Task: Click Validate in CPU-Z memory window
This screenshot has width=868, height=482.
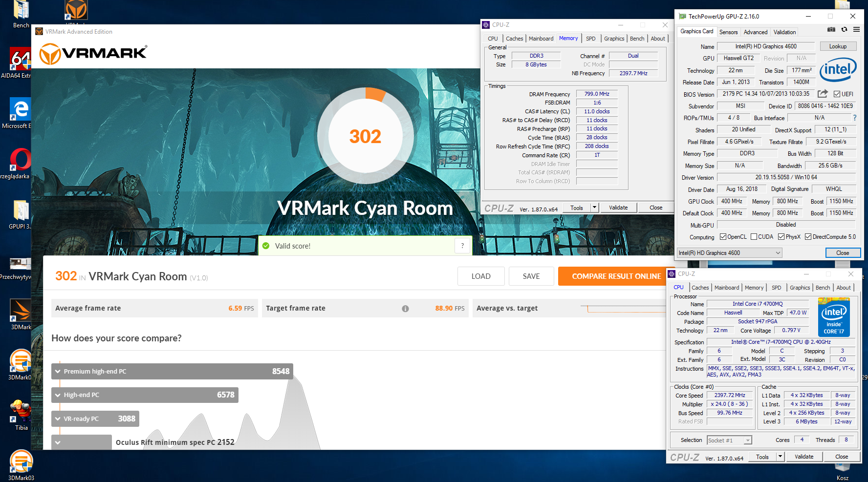Action: pyautogui.click(x=618, y=208)
